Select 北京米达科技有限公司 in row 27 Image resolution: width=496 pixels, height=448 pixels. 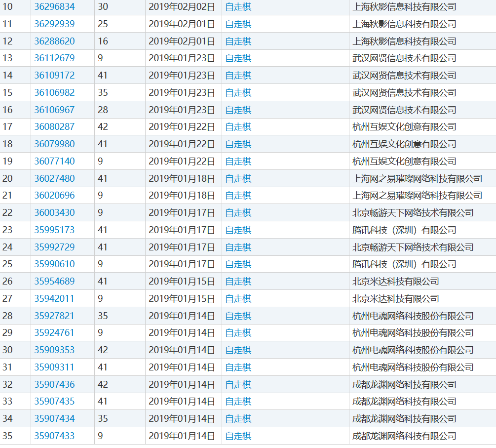(x=396, y=298)
